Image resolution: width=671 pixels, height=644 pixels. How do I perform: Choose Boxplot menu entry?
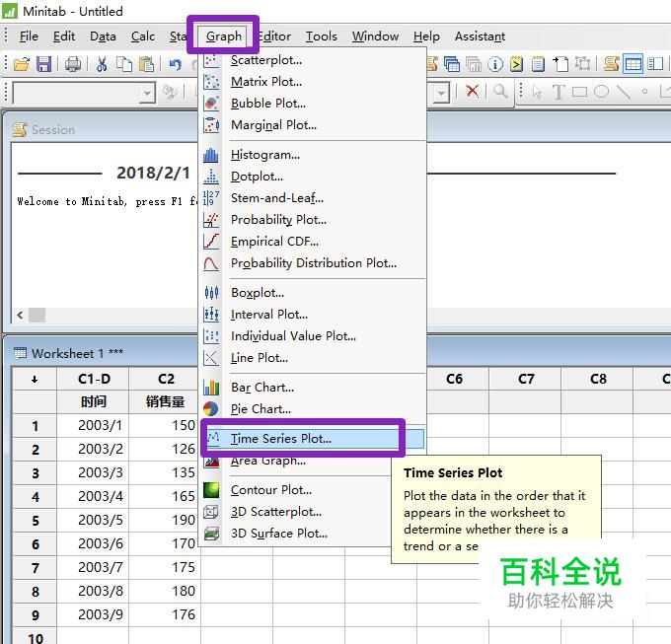(313, 293)
